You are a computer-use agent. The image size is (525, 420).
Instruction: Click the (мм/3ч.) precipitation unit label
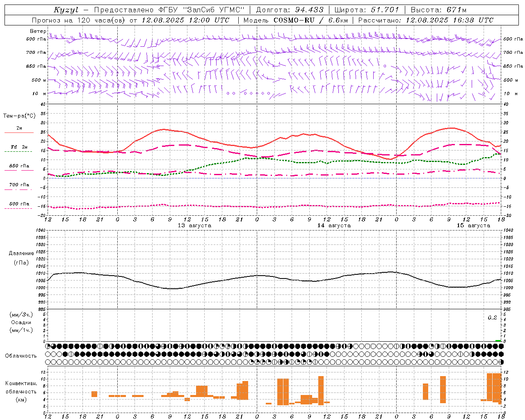21,315
